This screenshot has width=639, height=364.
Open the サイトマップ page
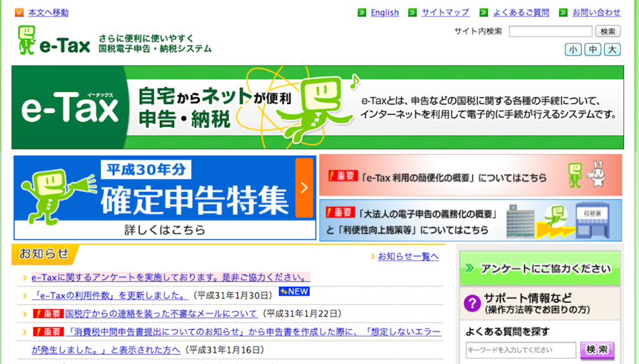pos(445,12)
